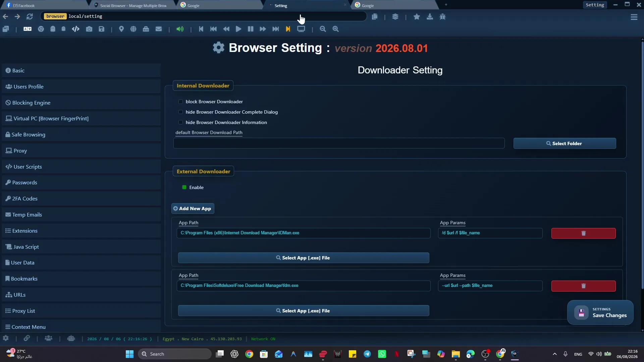Click App Params field with /d $url
644x362 pixels.
click(490, 233)
